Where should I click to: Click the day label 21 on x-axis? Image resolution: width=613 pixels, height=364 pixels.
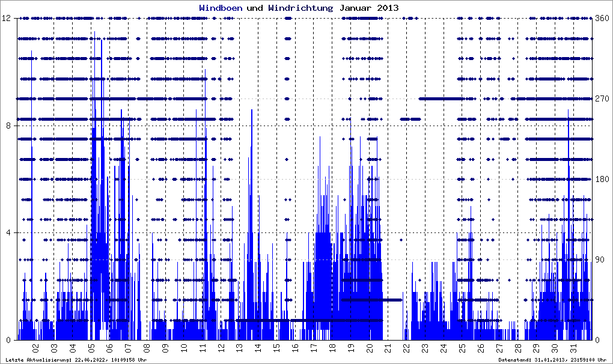tap(388, 348)
